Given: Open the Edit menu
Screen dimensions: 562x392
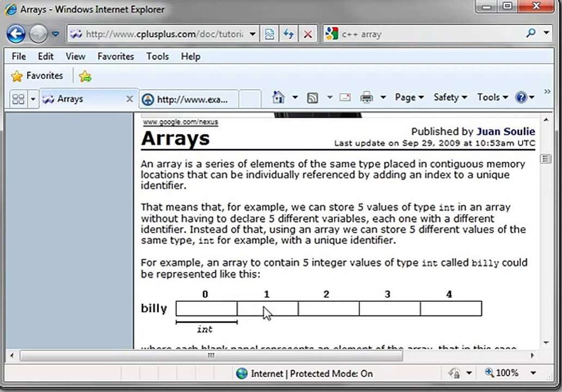Looking at the screenshot, I should pos(46,56).
